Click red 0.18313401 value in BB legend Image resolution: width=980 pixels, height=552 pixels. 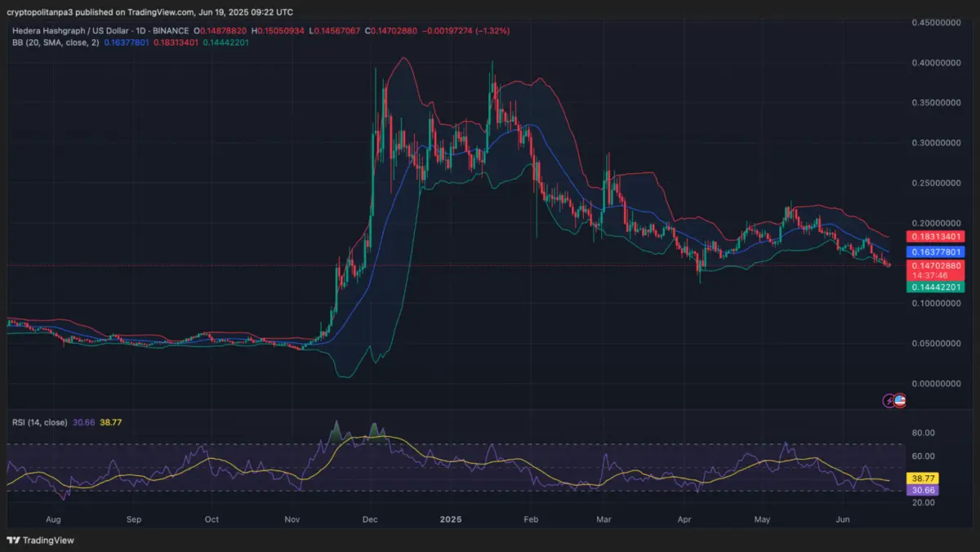click(176, 42)
